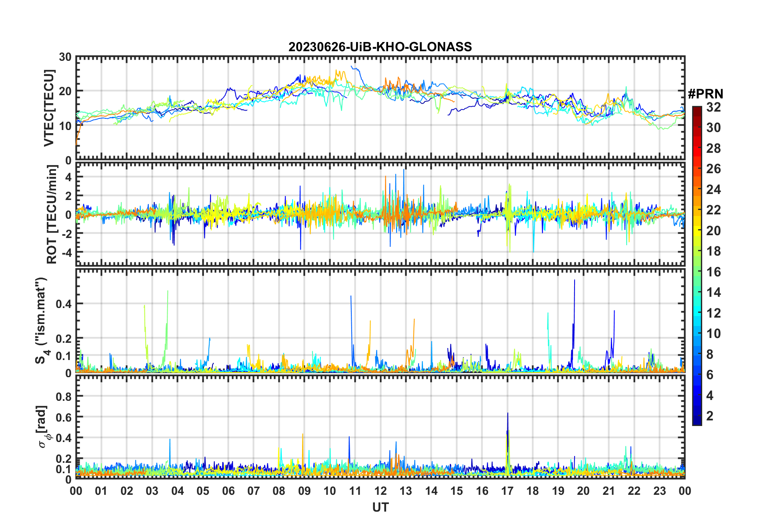Image resolution: width=761 pixels, height=532 pixels.
Task: Select hour 17 tick on UT axis
Action: (x=507, y=491)
